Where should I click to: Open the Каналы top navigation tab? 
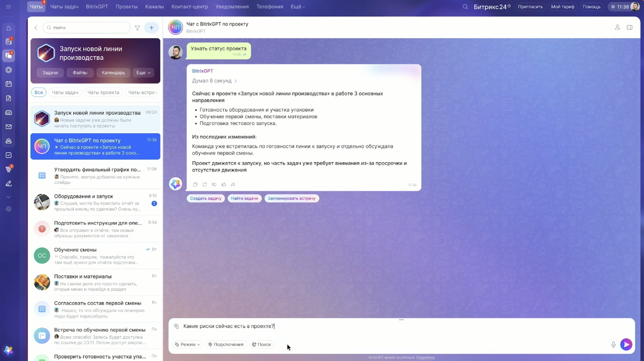tap(155, 7)
